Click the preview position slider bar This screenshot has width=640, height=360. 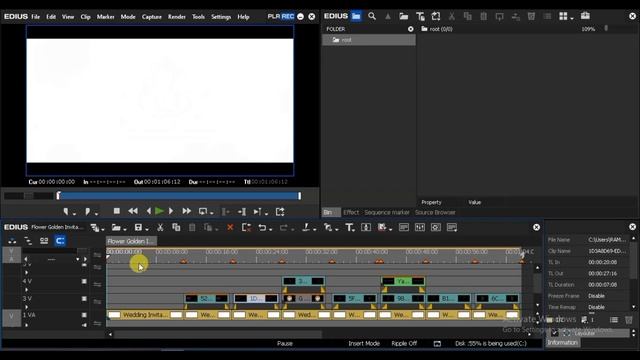click(x=179, y=196)
